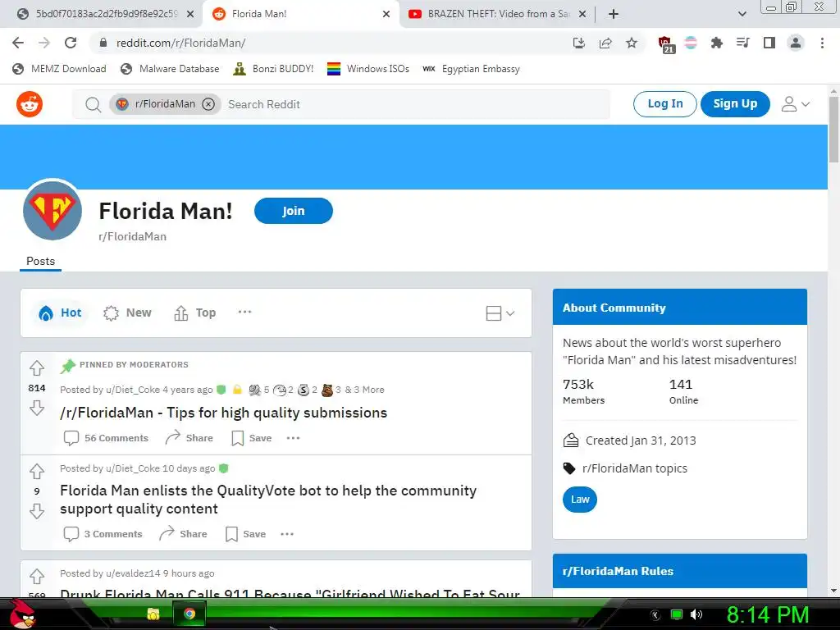Click the Florida Man community avatar

[x=52, y=211]
